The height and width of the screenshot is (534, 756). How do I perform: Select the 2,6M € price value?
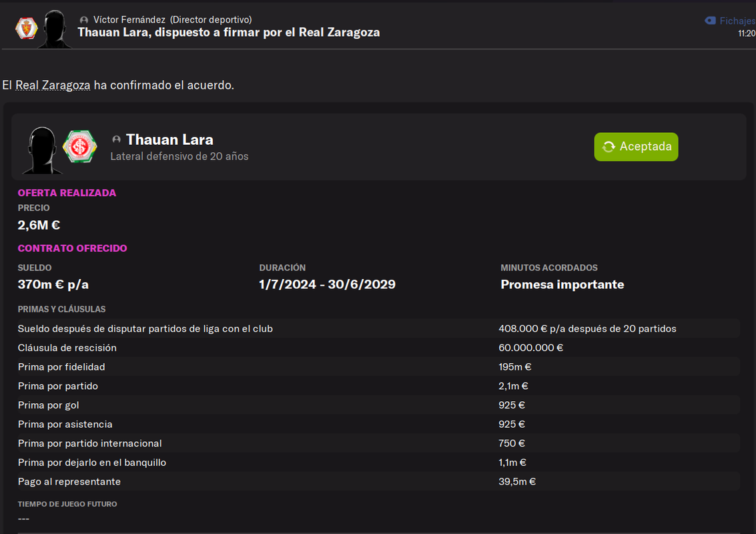(39, 225)
